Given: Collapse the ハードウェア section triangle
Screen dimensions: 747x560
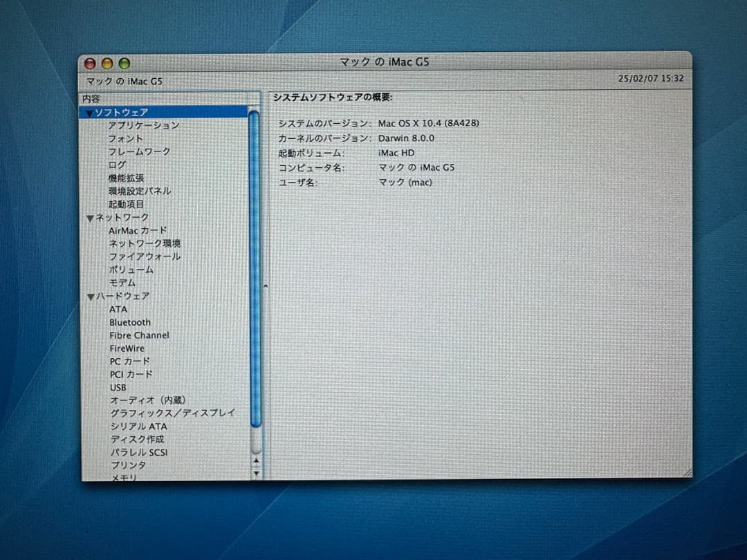Looking at the screenshot, I should tap(91, 296).
